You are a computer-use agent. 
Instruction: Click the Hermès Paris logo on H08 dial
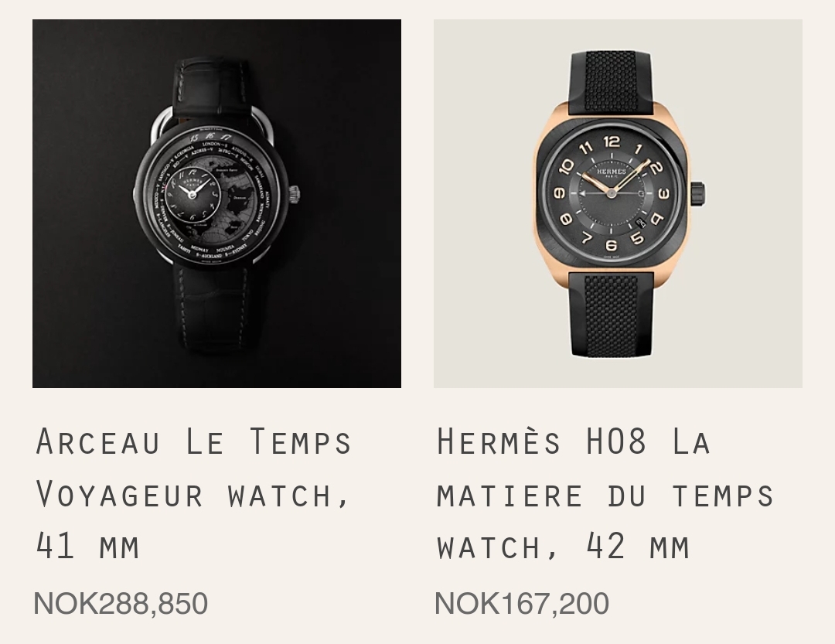[x=612, y=172]
